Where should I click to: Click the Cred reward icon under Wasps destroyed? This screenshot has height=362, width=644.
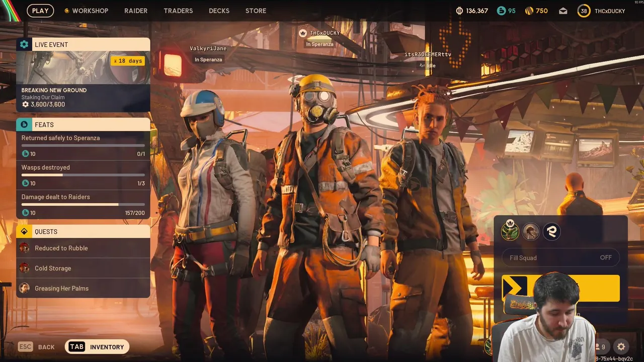(x=25, y=184)
